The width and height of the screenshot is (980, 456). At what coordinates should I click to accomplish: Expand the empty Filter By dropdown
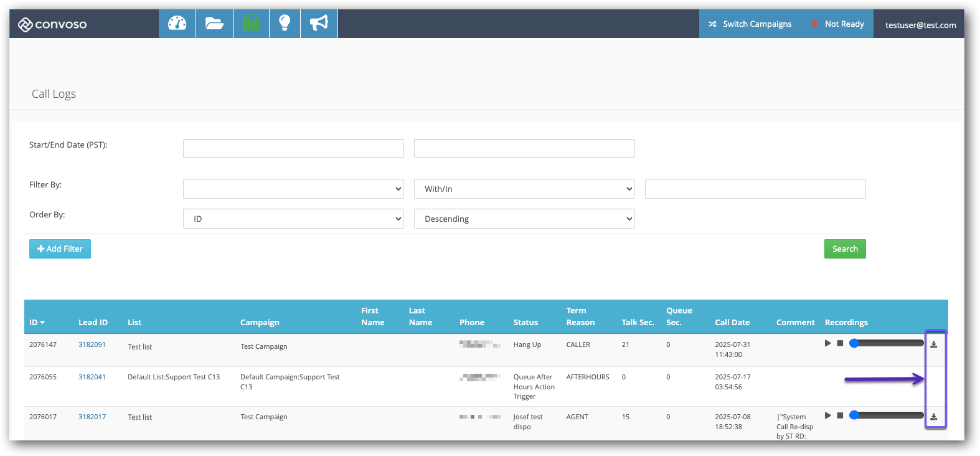tap(293, 189)
